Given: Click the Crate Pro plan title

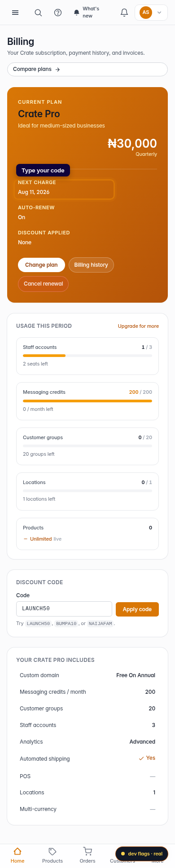Looking at the screenshot, I should point(39,114).
